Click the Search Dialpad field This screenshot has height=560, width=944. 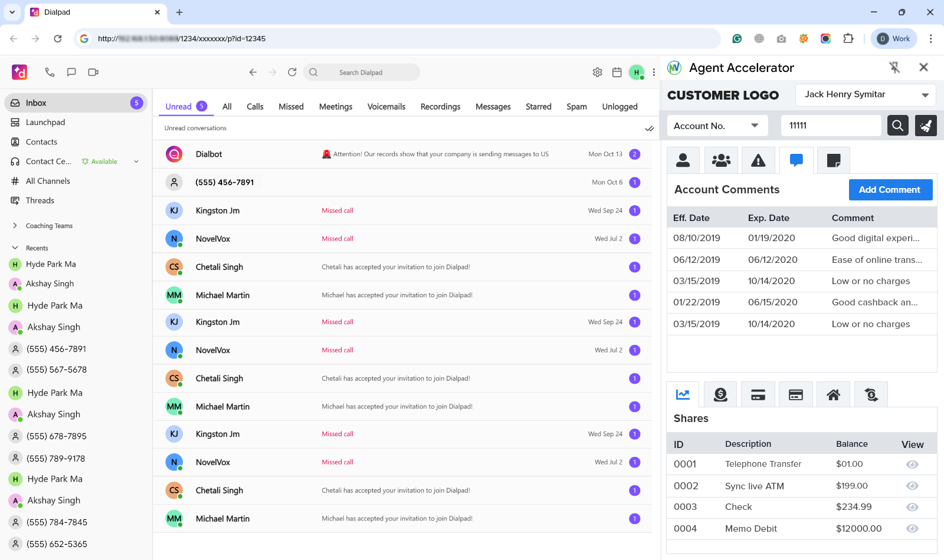coord(361,73)
